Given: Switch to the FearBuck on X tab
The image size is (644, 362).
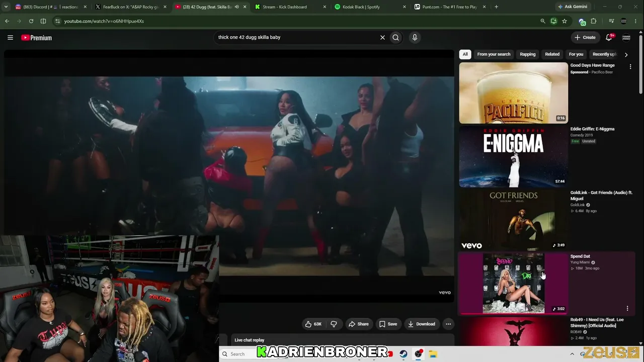Looking at the screenshot, I should coord(131,7).
